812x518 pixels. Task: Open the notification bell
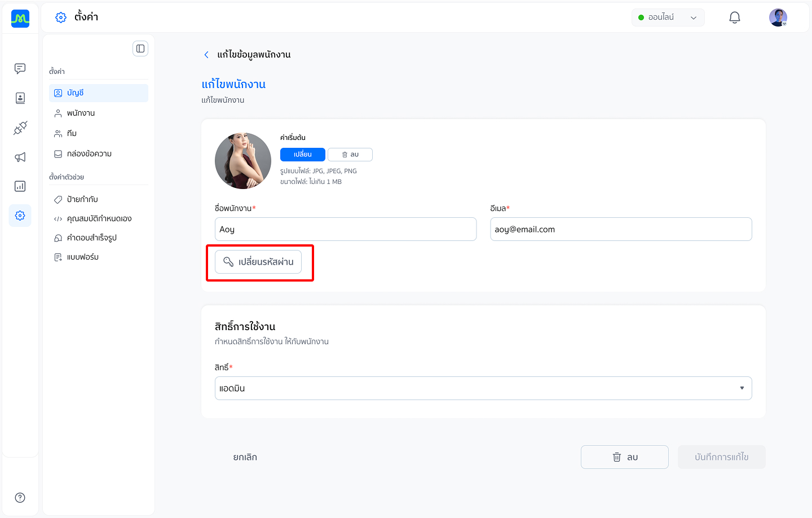pyautogui.click(x=735, y=17)
